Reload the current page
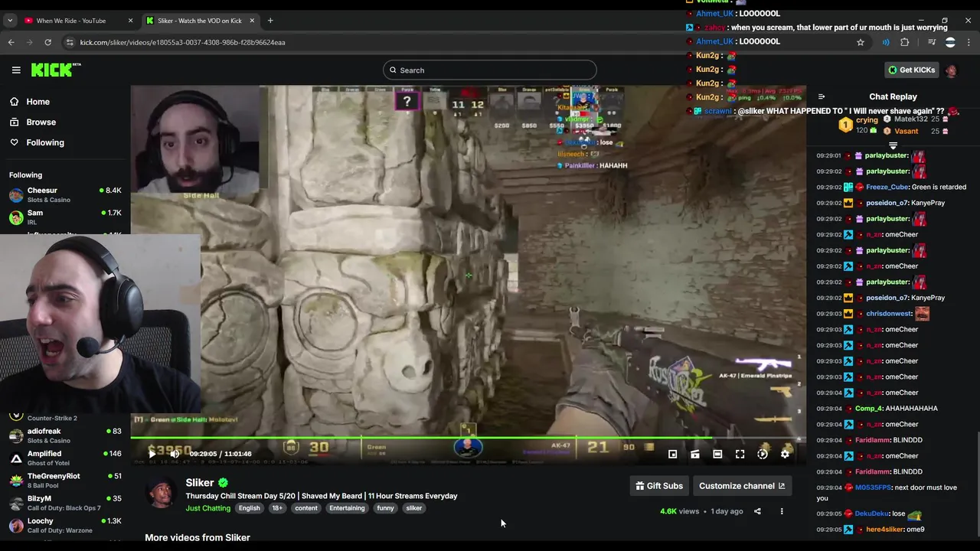This screenshot has width=980, height=551. (47, 42)
